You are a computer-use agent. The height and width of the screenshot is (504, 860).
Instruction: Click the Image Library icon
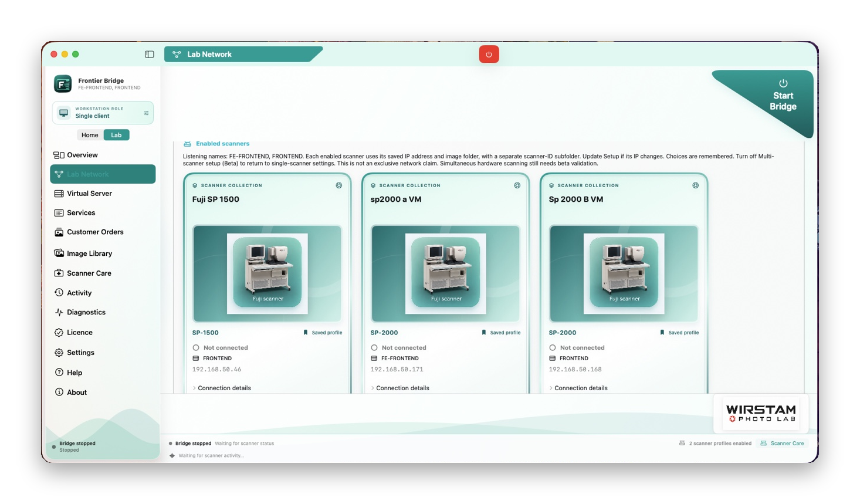point(59,253)
